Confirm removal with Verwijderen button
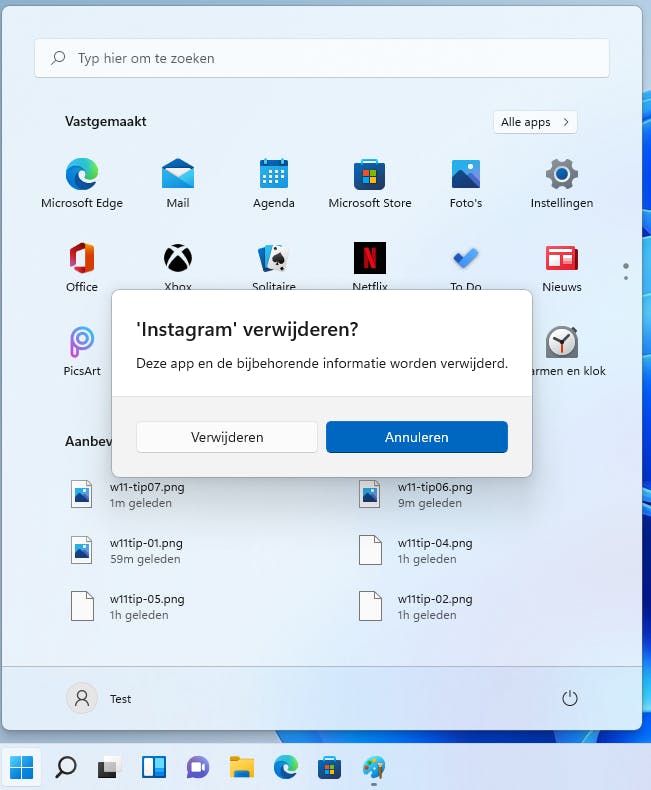 [x=227, y=437]
